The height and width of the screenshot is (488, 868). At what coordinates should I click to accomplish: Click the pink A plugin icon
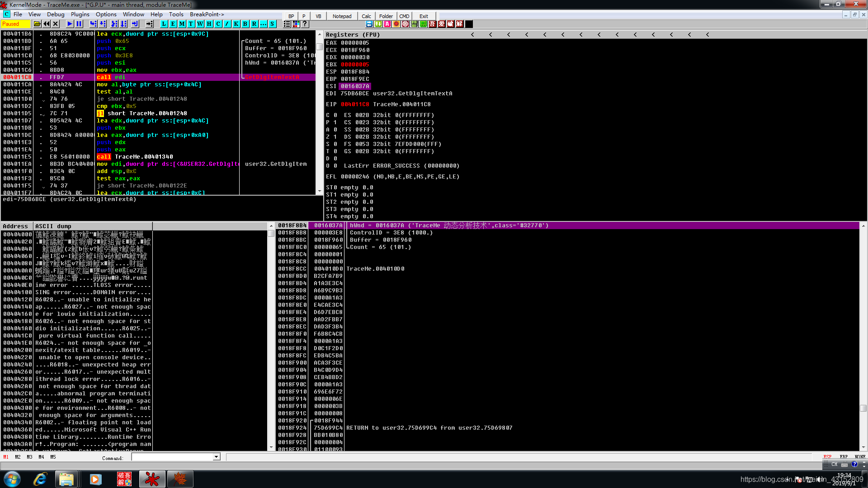point(387,24)
